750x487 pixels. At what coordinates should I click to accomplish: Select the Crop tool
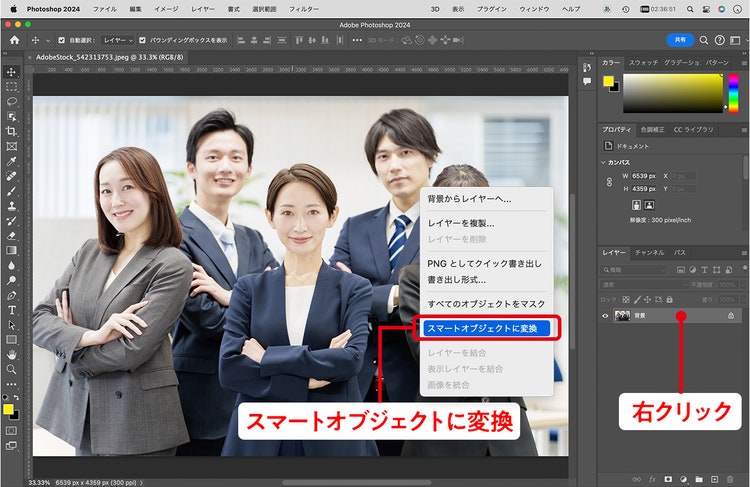(x=11, y=132)
